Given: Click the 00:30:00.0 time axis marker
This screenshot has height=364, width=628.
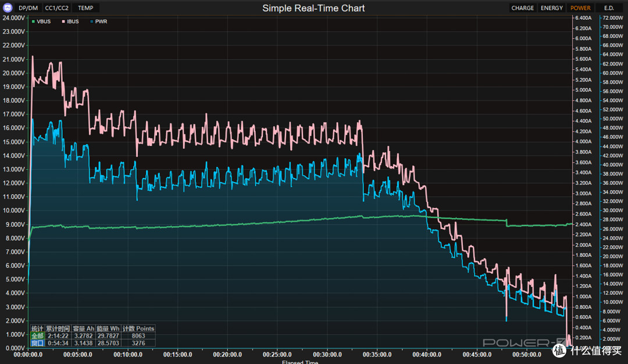Looking at the screenshot, I should (327, 354).
